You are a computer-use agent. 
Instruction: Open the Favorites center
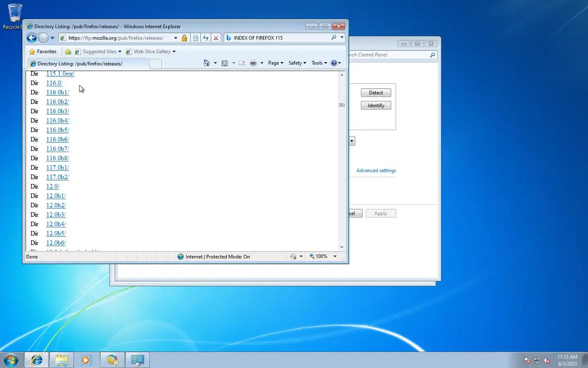coord(43,52)
